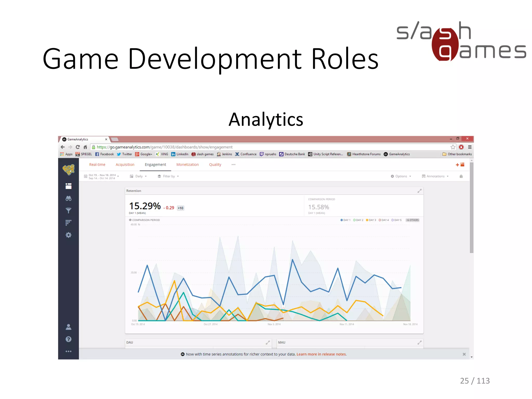Open the binoculars explore icon in sidebar
Screen dimensions: 532x399
(69, 198)
